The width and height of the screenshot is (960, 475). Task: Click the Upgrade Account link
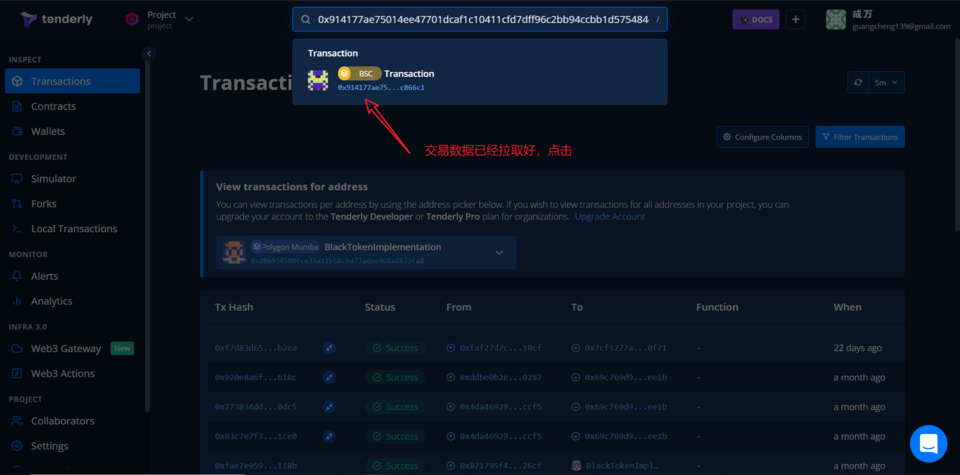pyautogui.click(x=609, y=217)
